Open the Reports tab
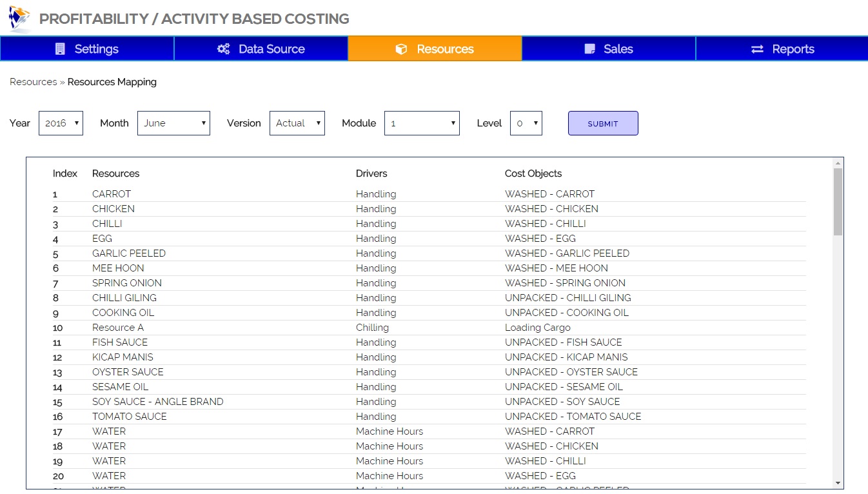The image size is (868, 494). [x=783, y=49]
